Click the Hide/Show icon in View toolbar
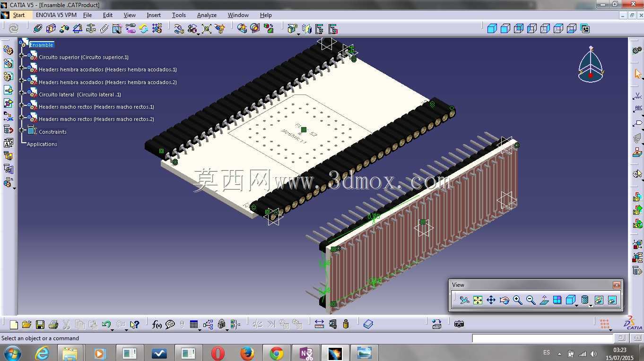The height and width of the screenshot is (361, 644). click(599, 300)
